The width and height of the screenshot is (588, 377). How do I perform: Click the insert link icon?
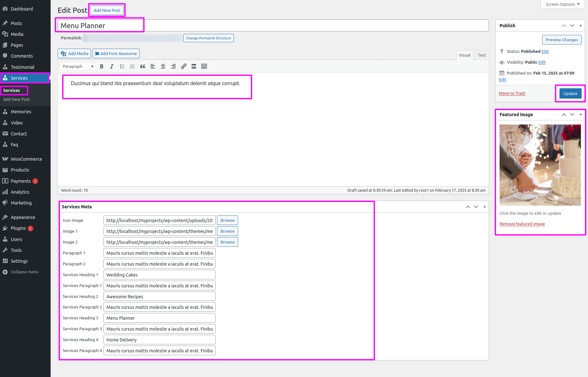pyautogui.click(x=184, y=67)
